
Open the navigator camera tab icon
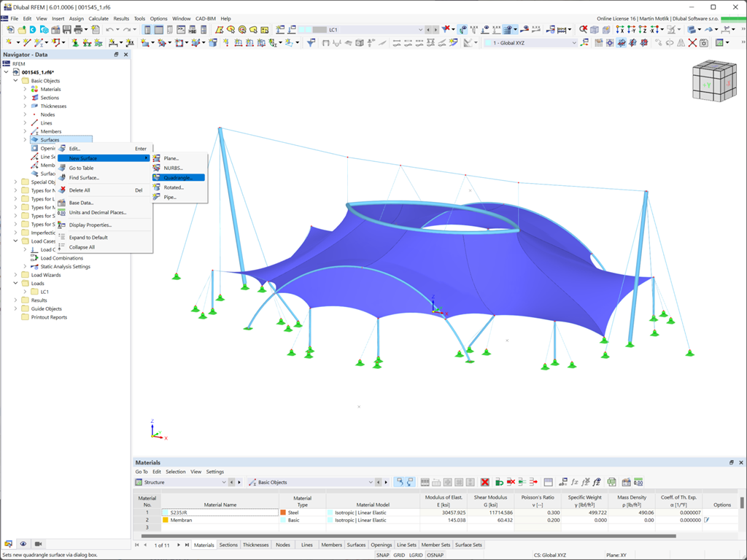point(38,544)
